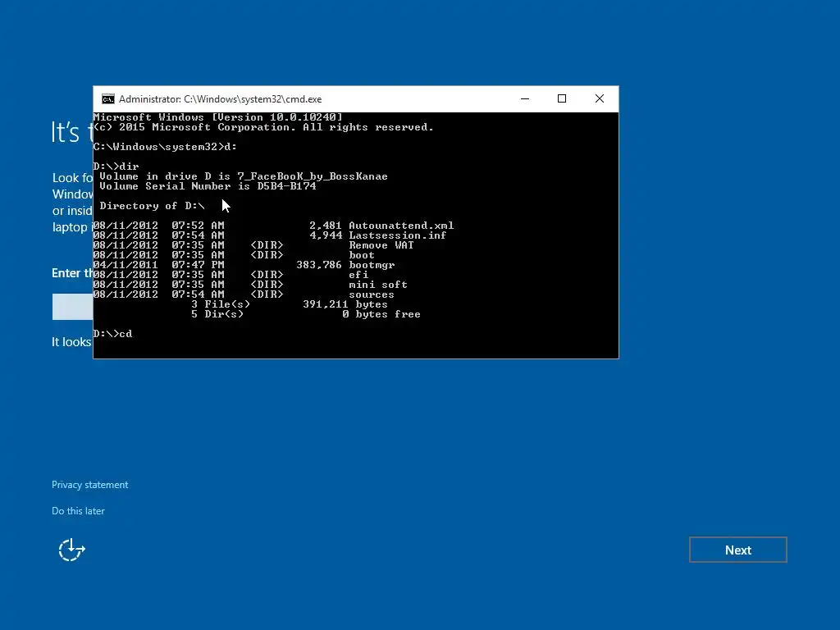Minimize the command prompt window

coord(525,98)
